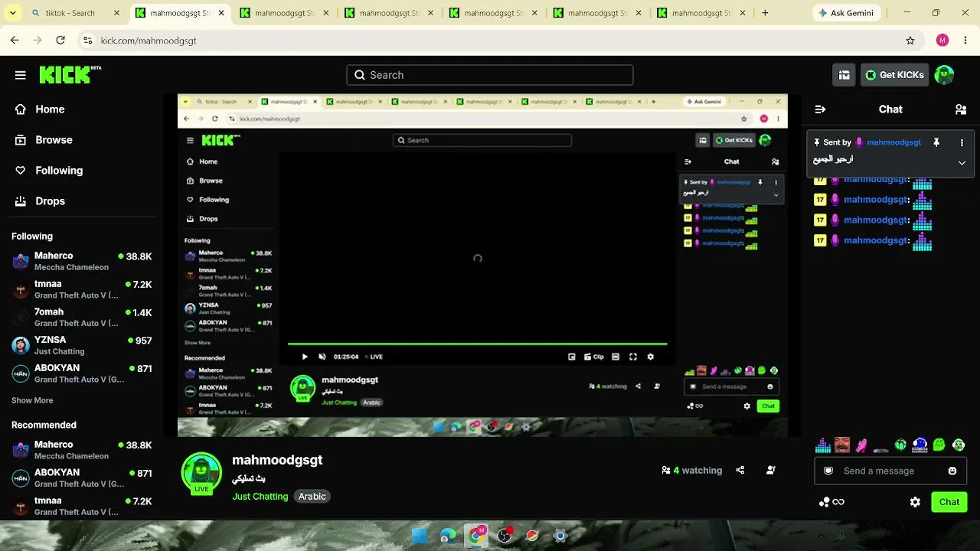This screenshot has width=980, height=551.
Task: Open Ask Gemini in the browser title bar
Action: [x=846, y=13]
